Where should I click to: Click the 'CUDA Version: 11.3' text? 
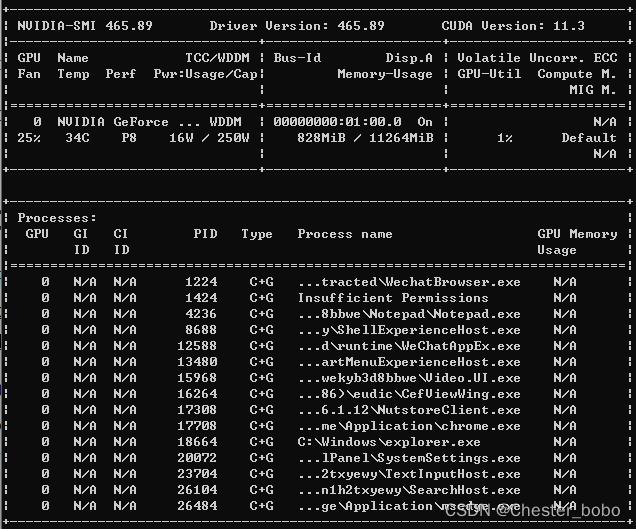[x=513, y=26]
